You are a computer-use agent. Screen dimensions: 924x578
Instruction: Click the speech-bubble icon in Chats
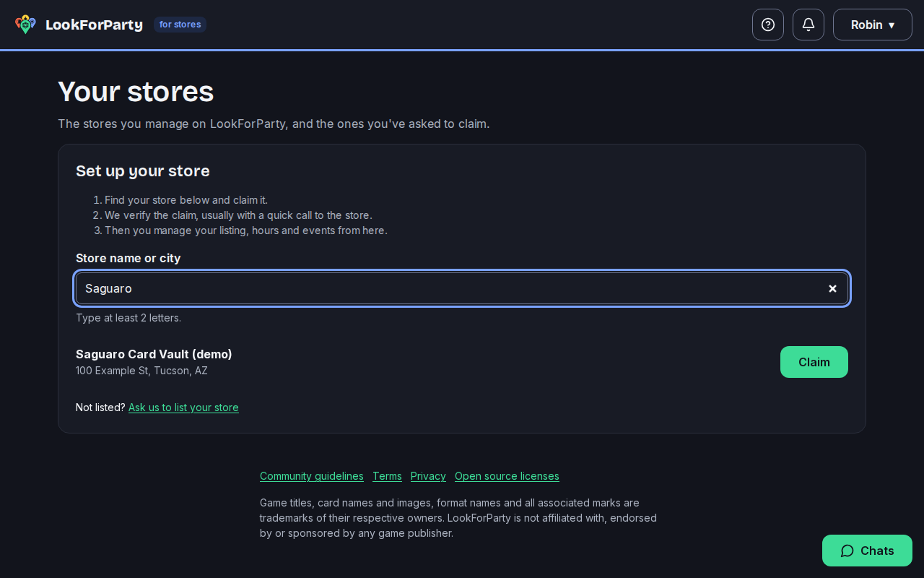(x=847, y=551)
